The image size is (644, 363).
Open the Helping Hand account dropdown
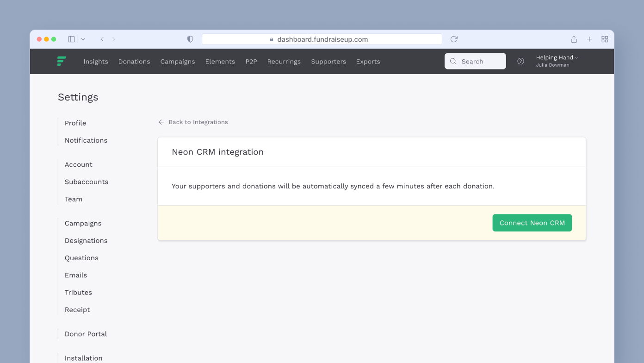click(557, 57)
